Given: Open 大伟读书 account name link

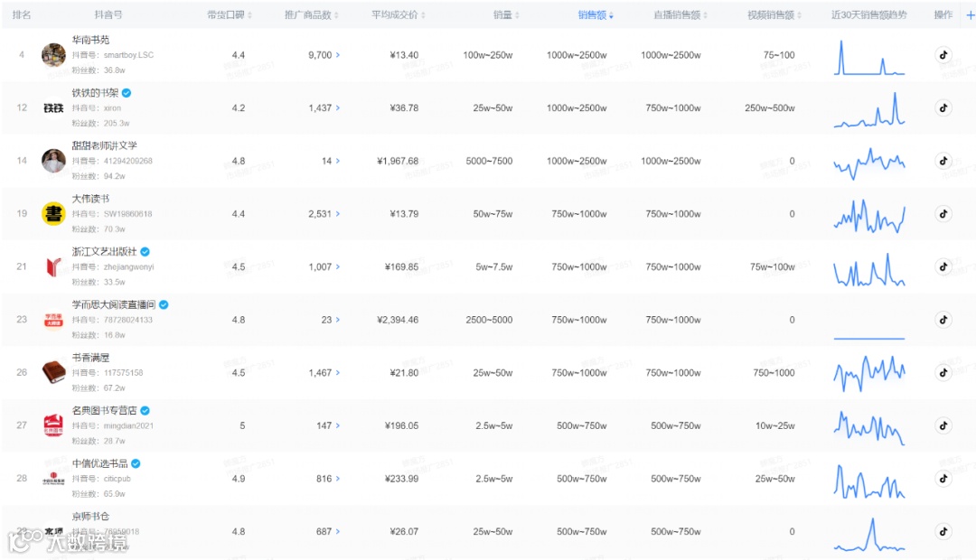Looking at the screenshot, I should pyautogui.click(x=90, y=199).
